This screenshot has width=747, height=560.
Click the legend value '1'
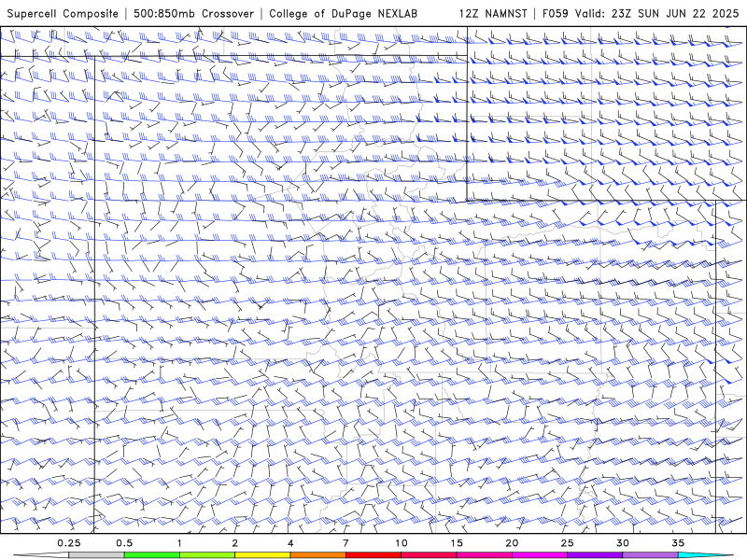point(179,543)
